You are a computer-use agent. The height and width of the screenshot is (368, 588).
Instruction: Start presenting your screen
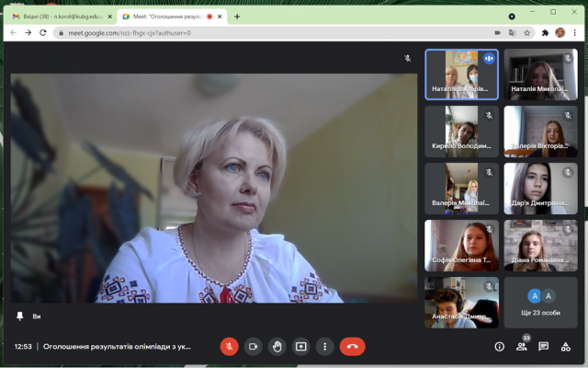[x=300, y=346]
